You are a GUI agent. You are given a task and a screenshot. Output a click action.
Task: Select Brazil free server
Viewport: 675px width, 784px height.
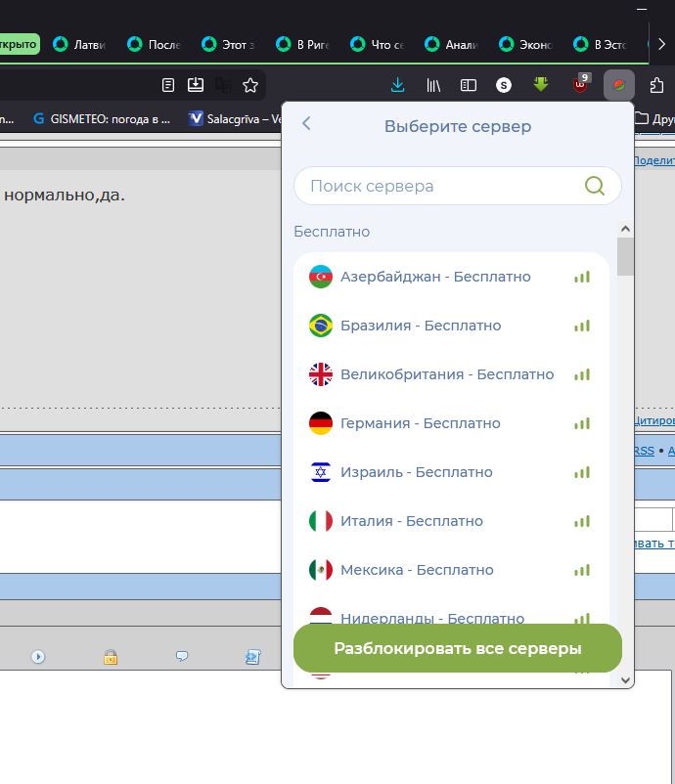(x=420, y=326)
